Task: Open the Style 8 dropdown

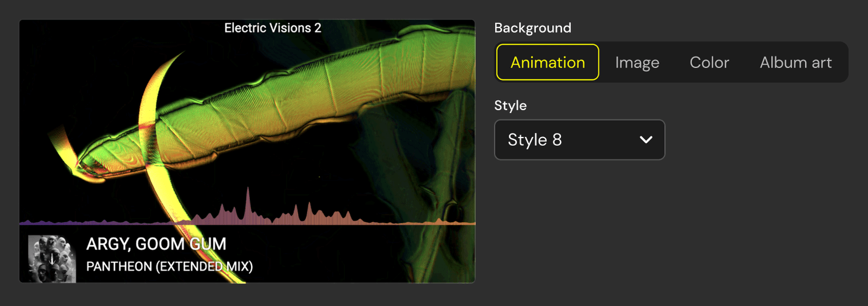Action: (x=579, y=140)
